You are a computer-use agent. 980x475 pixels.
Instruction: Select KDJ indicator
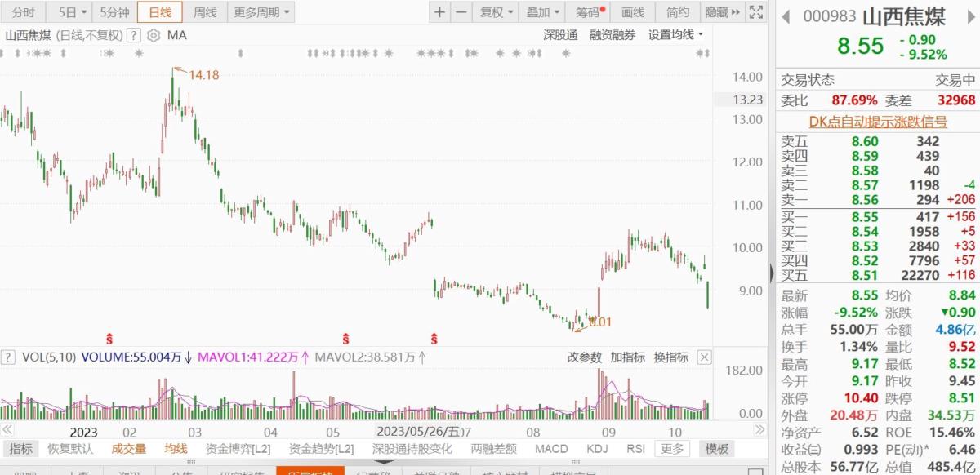coord(597,448)
